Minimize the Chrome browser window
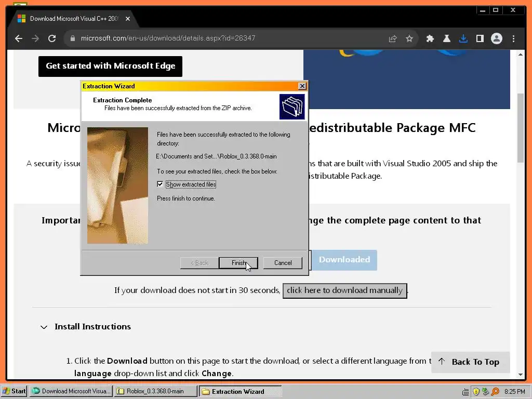The image size is (532, 399). [483, 10]
